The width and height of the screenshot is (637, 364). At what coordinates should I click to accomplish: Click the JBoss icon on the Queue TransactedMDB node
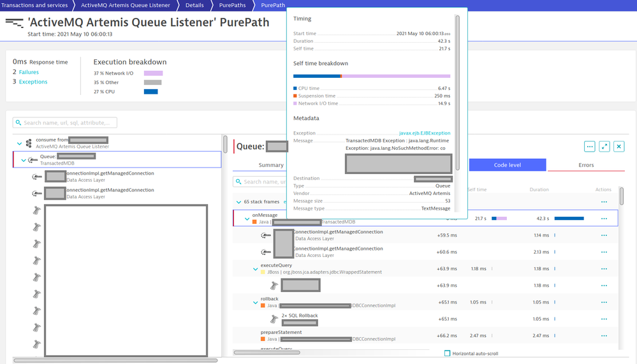[x=33, y=159]
